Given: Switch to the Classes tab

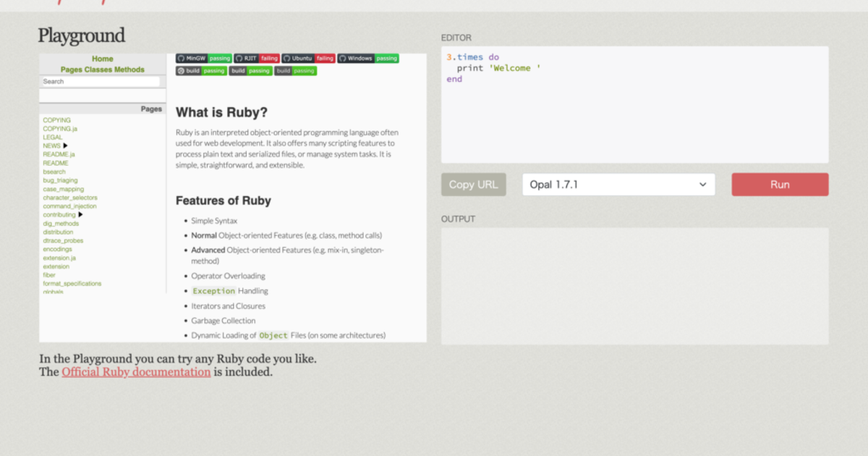Looking at the screenshot, I should (x=98, y=69).
